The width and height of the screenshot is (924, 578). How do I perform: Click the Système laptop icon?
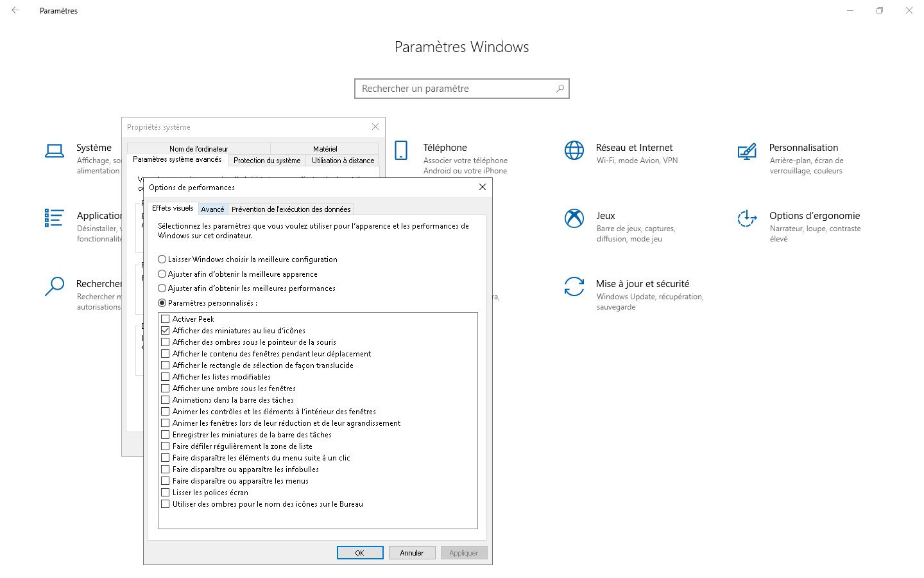[x=55, y=152]
